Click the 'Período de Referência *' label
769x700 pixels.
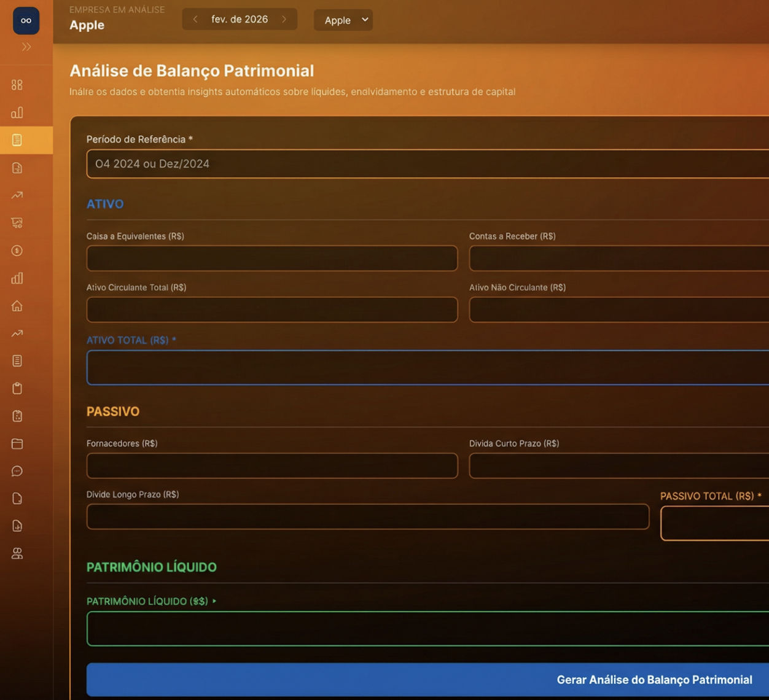[139, 139]
